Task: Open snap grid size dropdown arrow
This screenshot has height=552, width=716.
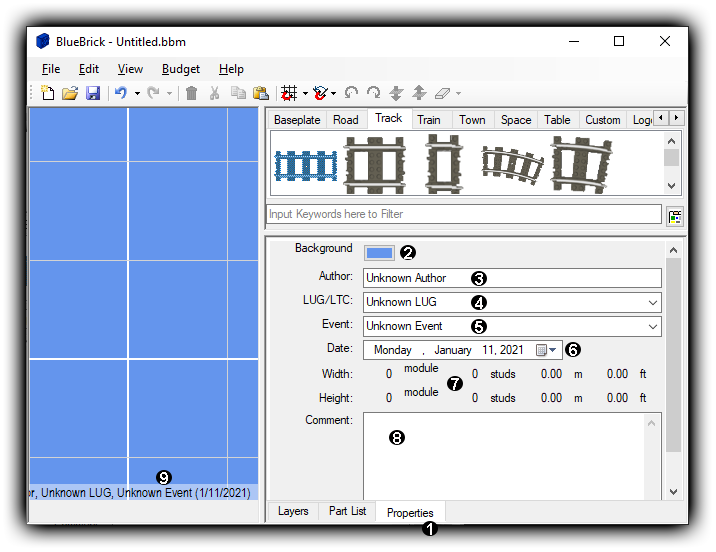Action: [x=305, y=94]
